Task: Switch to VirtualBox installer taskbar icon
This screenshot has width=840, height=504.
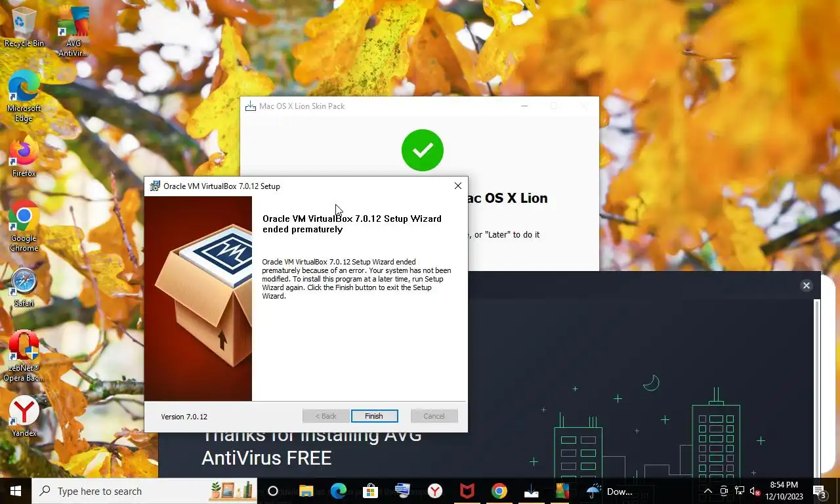Action: pyautogui.click(x=402, y=491)
